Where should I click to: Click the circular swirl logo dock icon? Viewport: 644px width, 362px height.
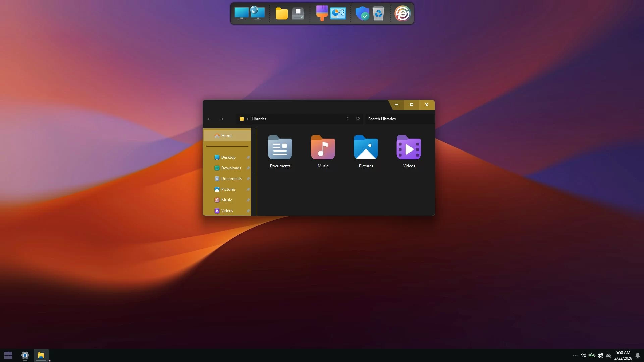402,13
